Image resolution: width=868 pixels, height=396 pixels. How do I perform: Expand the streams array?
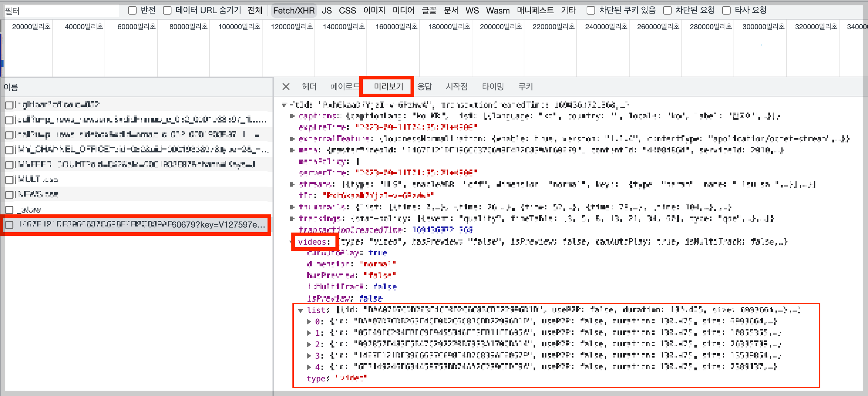292,184
